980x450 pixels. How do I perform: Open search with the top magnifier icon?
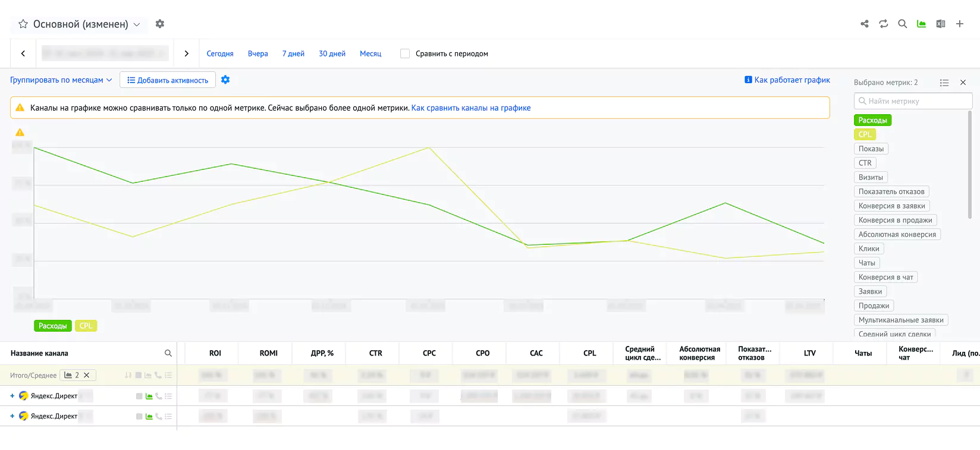(x=903, y=24)
